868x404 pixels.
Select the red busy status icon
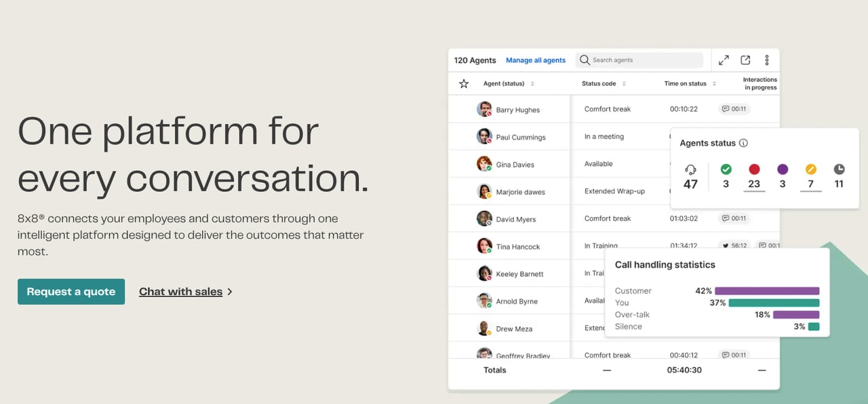754,169
